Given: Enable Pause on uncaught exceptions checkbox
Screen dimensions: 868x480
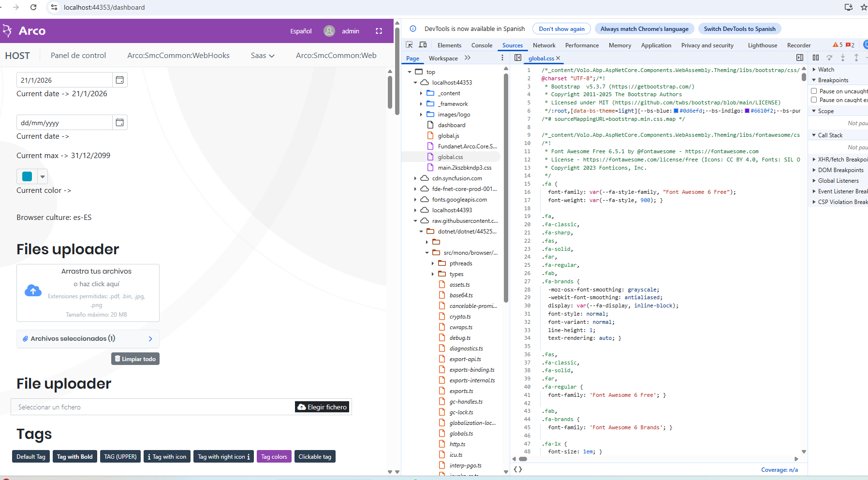Looking at the screenshot, I should click(814, 91).
